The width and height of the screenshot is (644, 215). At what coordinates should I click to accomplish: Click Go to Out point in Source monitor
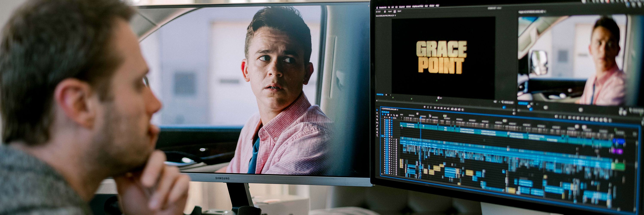coord(448,109)
